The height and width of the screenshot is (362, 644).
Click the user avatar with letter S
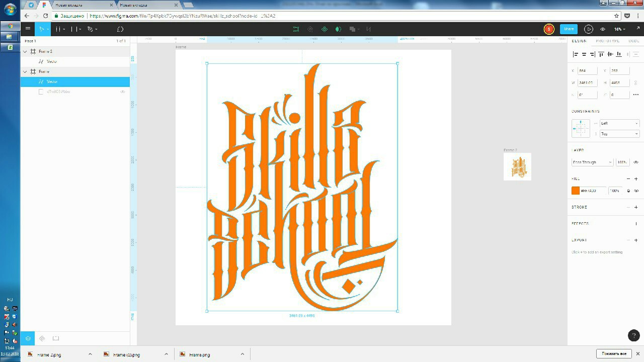pos(549,29)
